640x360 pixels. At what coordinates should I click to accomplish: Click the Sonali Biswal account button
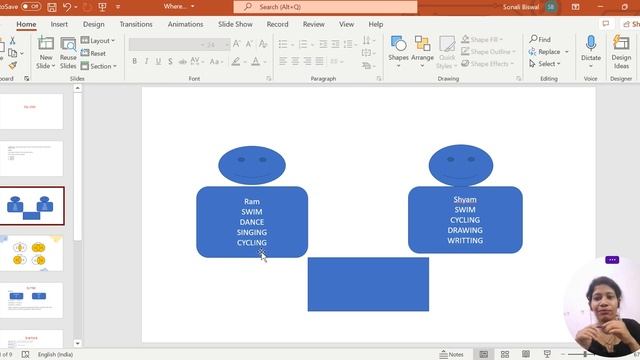point(529,7)
